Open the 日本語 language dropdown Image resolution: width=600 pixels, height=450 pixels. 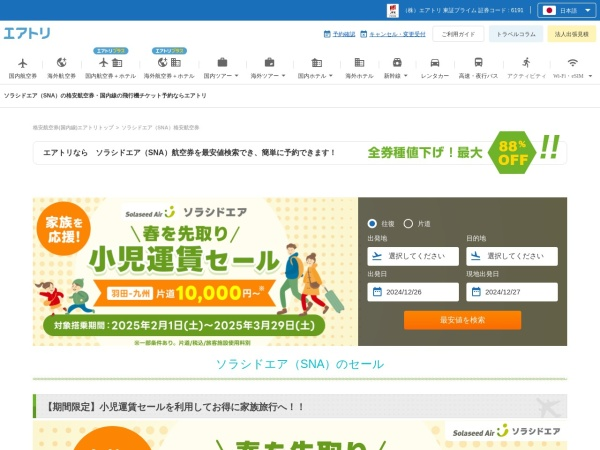(566, 10)
